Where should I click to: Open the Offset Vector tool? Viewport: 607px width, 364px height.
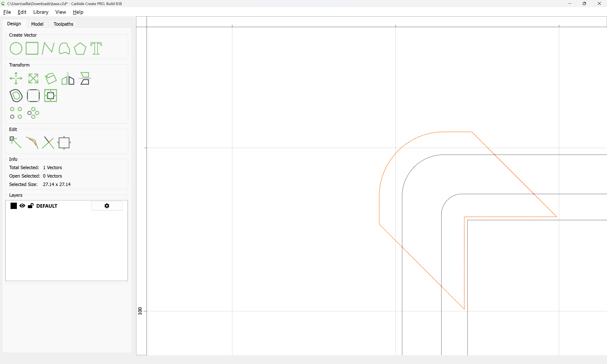click(16, 96)
